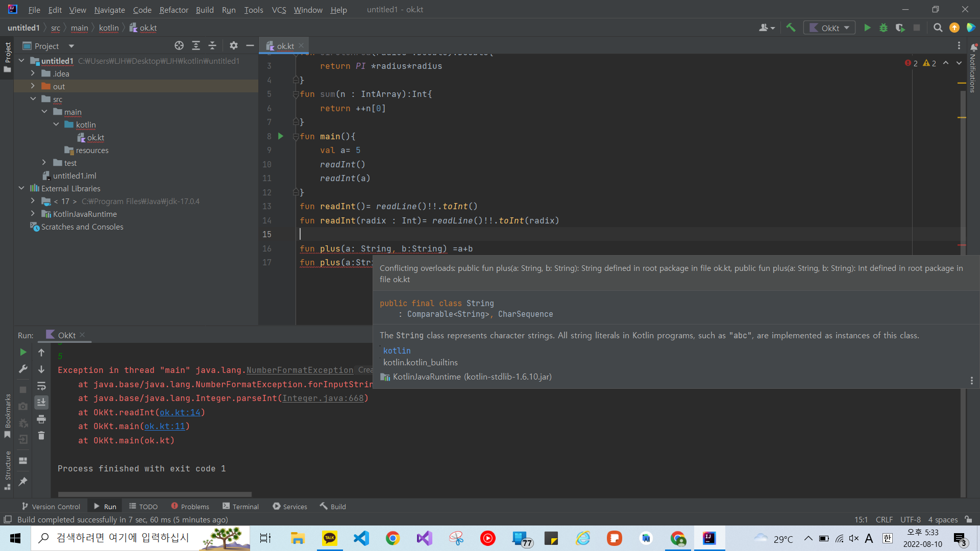Open Project panel settings gear icon
Screen dimensions: 980x551
pyautogui.click(x=234, y=46)
